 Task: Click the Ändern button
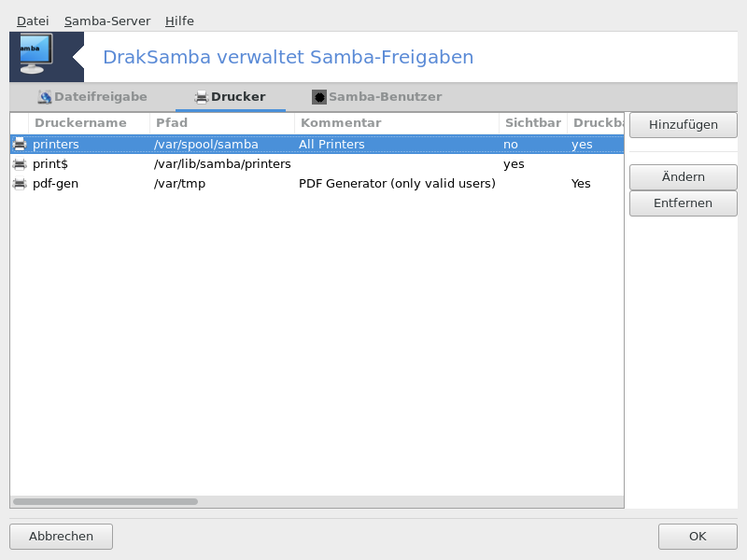(x=684, y=177)
